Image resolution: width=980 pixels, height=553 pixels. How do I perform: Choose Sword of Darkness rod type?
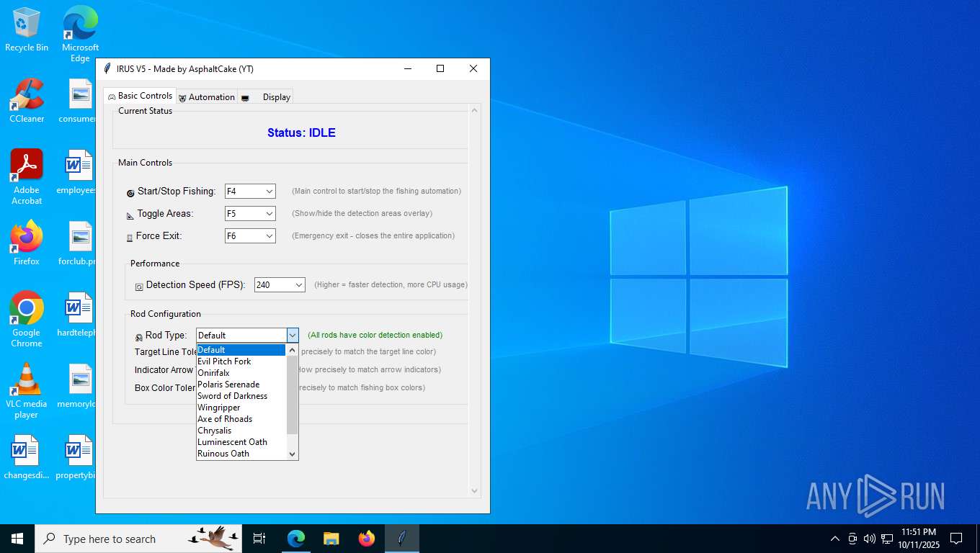coord(233,396)
